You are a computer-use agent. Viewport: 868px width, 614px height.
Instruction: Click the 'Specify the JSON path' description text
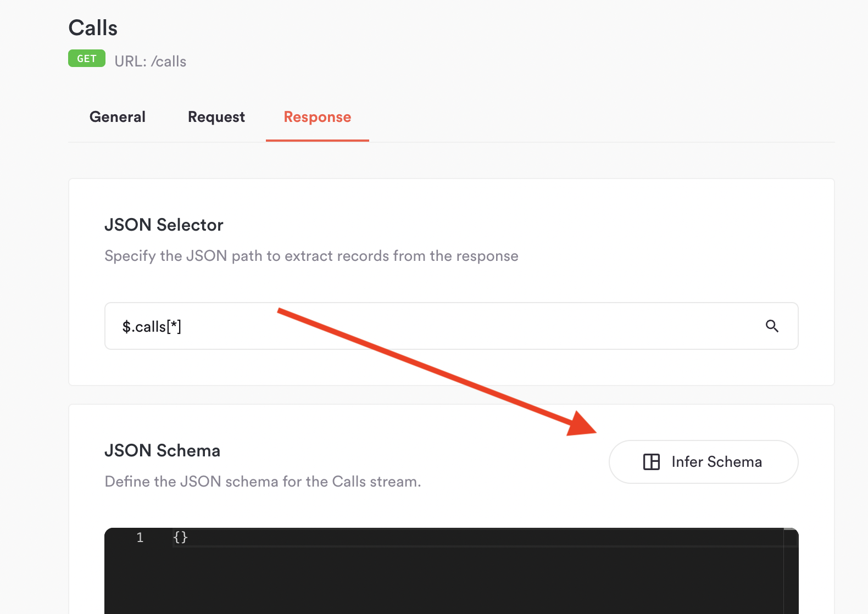311,256
